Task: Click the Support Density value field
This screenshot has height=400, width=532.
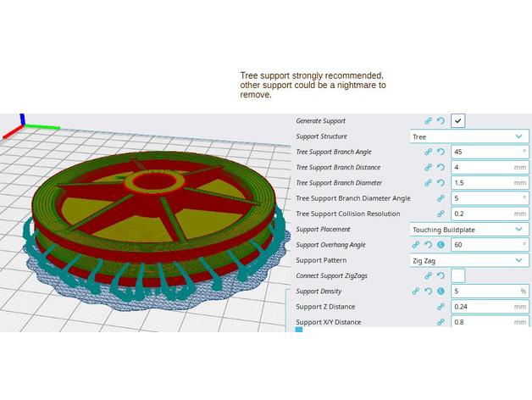Action: pos(485,292)
